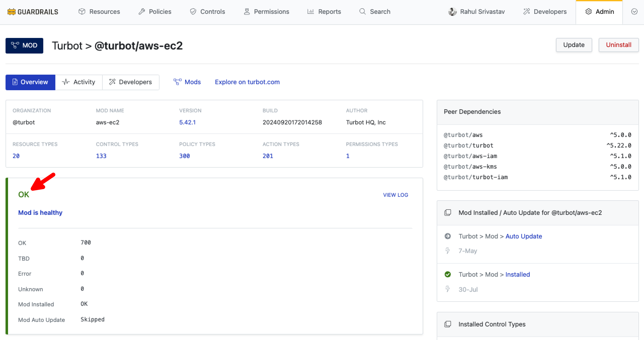
Task: Open the circled chevron dropdown at top right
Action: (634, 12)
